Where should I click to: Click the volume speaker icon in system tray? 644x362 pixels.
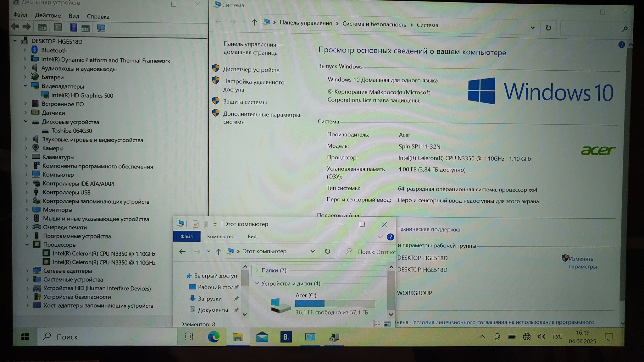541,337
